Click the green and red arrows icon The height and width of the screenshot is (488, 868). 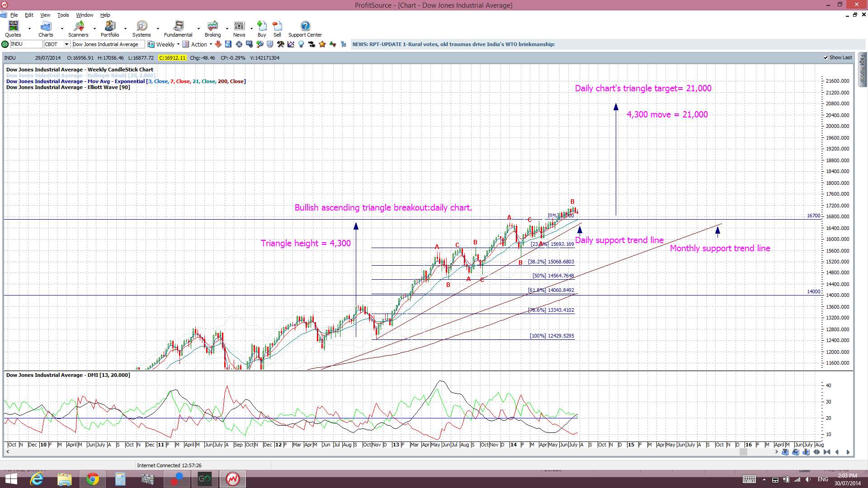point(333,44)
